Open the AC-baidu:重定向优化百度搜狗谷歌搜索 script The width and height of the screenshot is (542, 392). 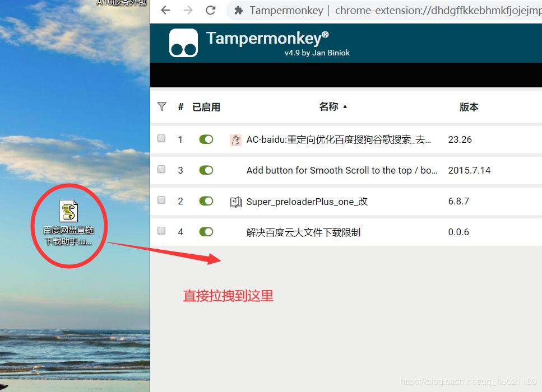[x=339, y=140]
